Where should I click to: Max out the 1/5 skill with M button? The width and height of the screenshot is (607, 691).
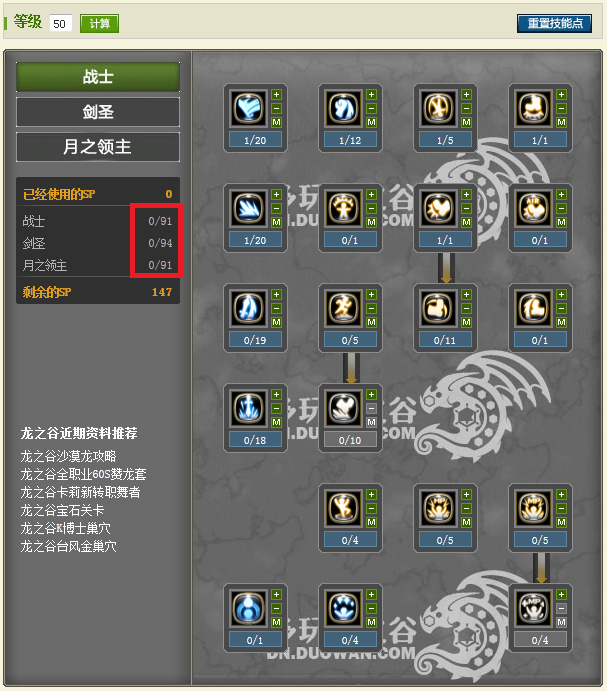pos(466,122)
